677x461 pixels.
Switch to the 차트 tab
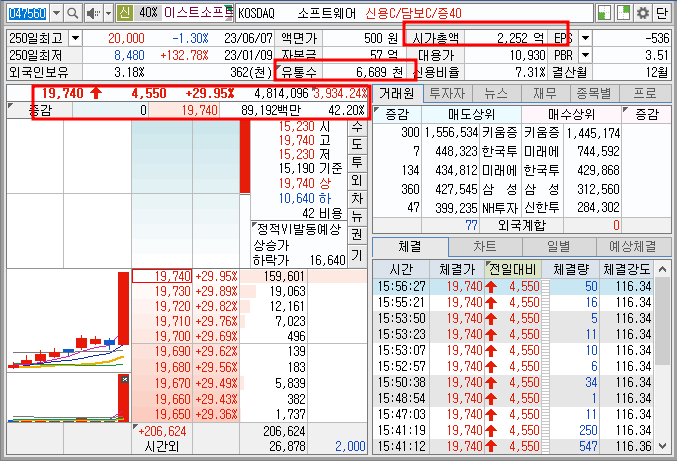click(x=485, y=246)
